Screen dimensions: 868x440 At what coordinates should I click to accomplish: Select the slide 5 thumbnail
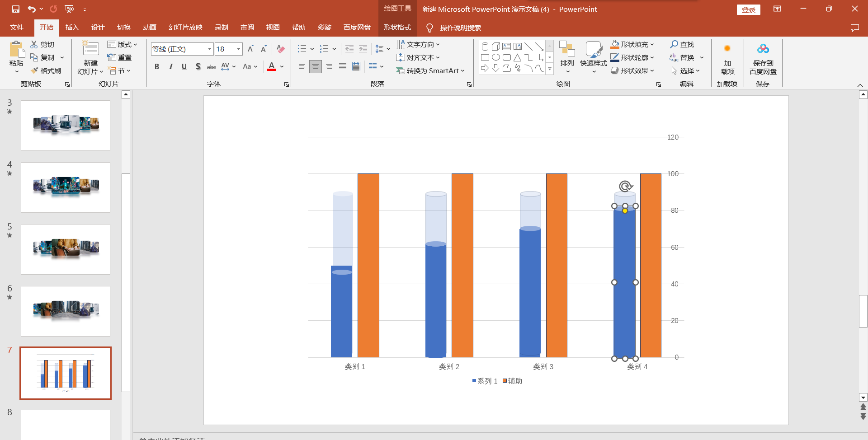coord(66,249)
